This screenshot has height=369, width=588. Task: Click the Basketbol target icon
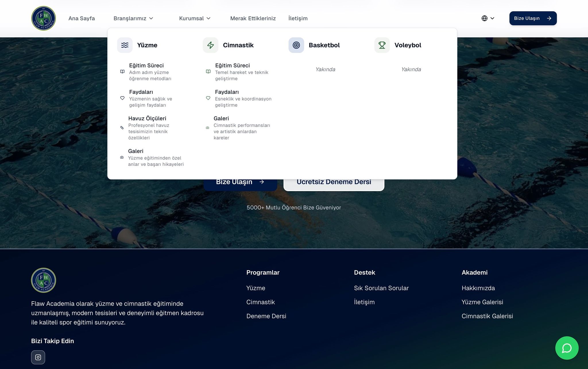pos(296,45)
